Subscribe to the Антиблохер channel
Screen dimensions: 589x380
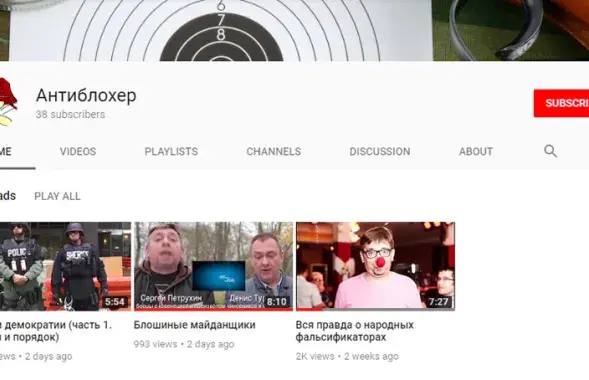pos(561,103)
